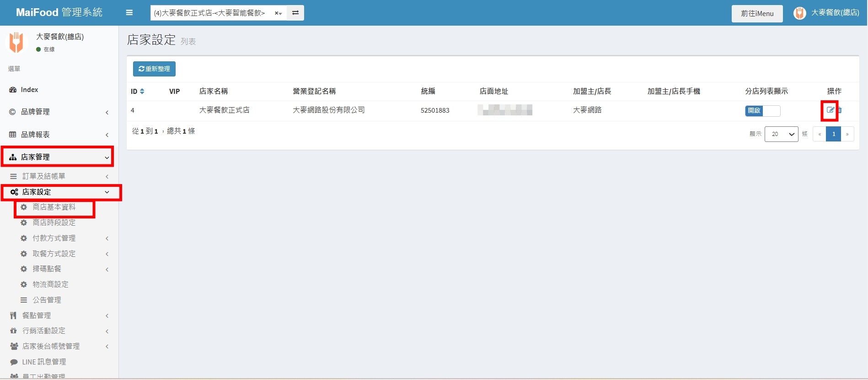The width and height of the screenshot is (868, 380).
Task: Click the hamburger sidebar toggle icon
Action: pos(129,13)
